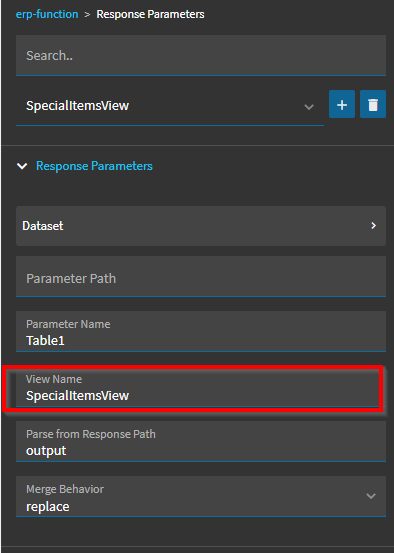The height and width of the screenshot is (553, 394).
Task: Focus the Search box
Action: [x=201, y=55]
